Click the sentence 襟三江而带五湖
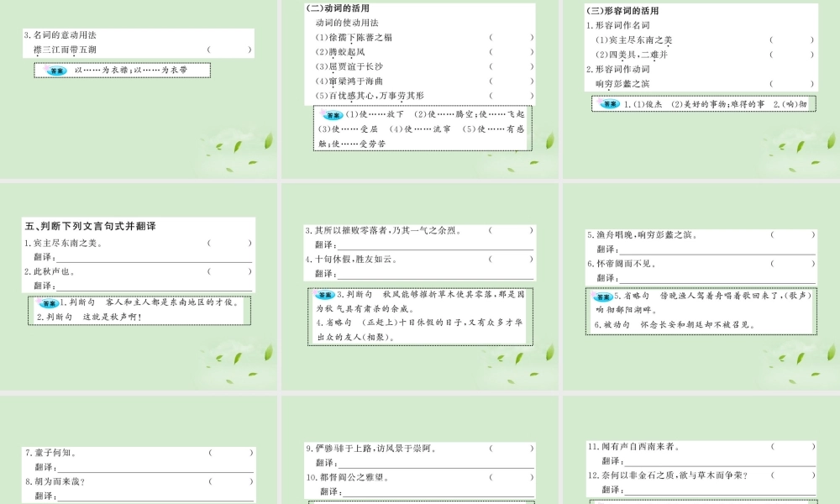This screenshot has height=504, width=840. (65, 50)
